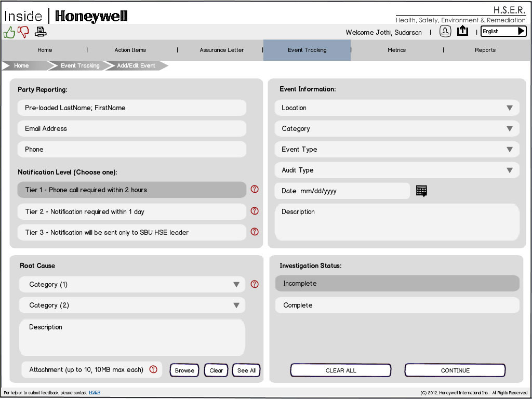
Task: Open the Event Type dropdown
Action: (x=397, y=149)
